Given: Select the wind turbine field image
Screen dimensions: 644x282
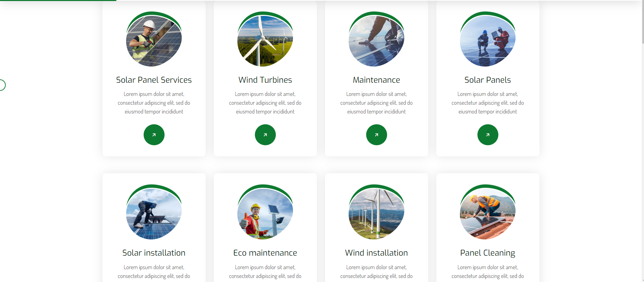Looking at the screenshot, I should 265,41.
